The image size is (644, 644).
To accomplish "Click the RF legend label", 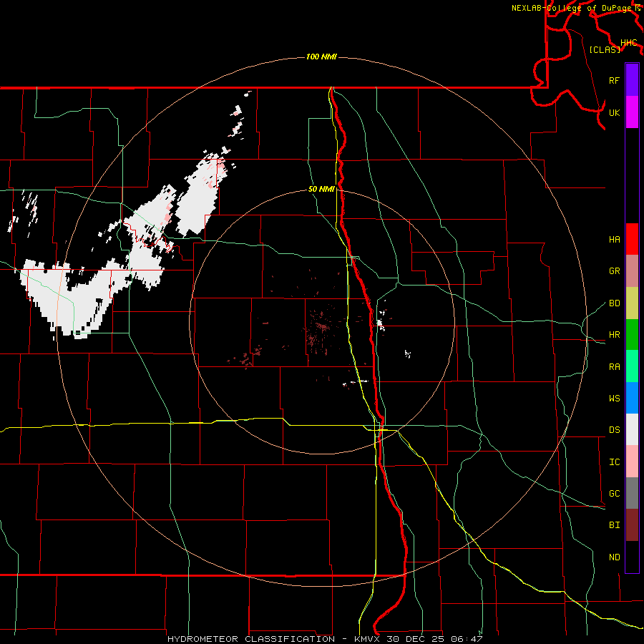I will 614,81.
